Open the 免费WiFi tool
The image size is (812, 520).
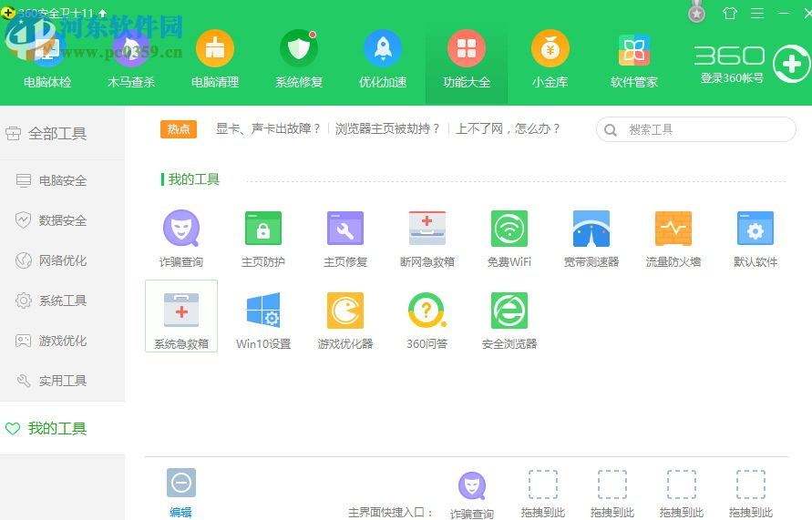(x=509, y=239)
